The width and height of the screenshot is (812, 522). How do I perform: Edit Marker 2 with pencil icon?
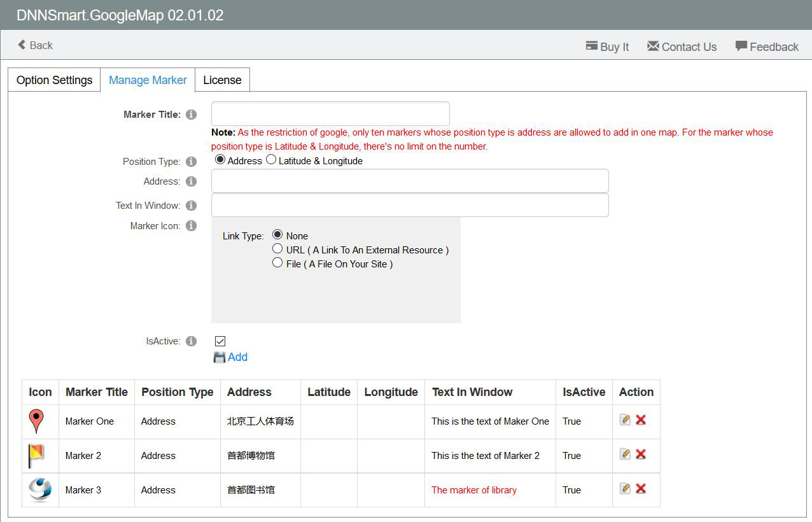tap(625, 454)
